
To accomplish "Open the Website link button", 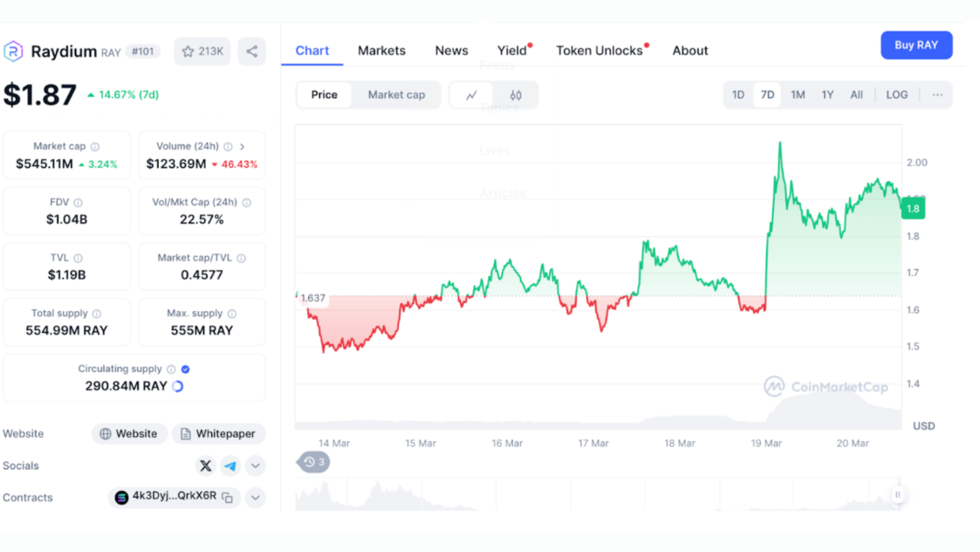I will [130, 433].
